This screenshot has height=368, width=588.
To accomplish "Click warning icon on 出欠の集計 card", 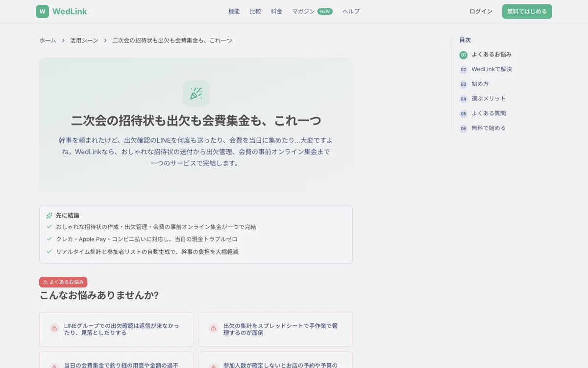I will tap(213, 328).
